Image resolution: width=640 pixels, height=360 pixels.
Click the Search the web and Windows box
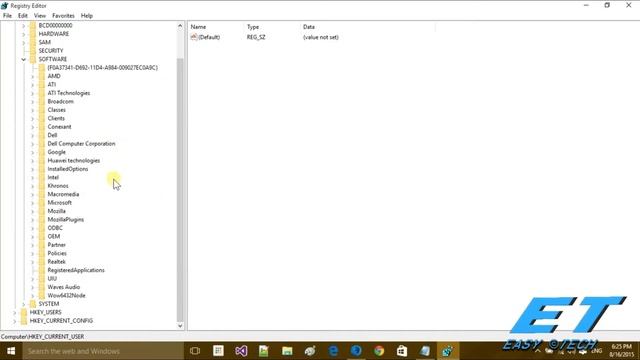pyautogui.click(x=103, y=351)
